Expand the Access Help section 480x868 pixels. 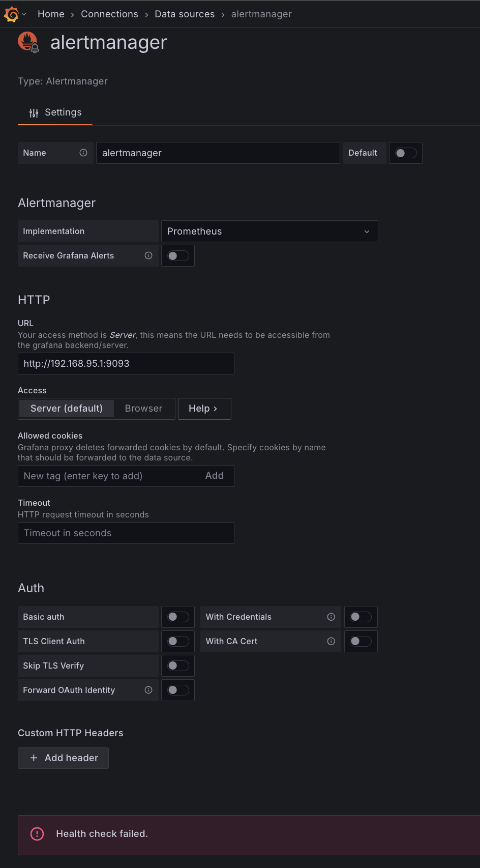(x=204, y=409)
